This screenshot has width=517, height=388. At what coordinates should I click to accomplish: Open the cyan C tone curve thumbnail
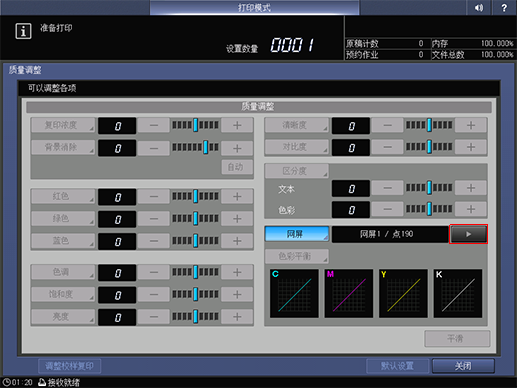pos(294,293)
